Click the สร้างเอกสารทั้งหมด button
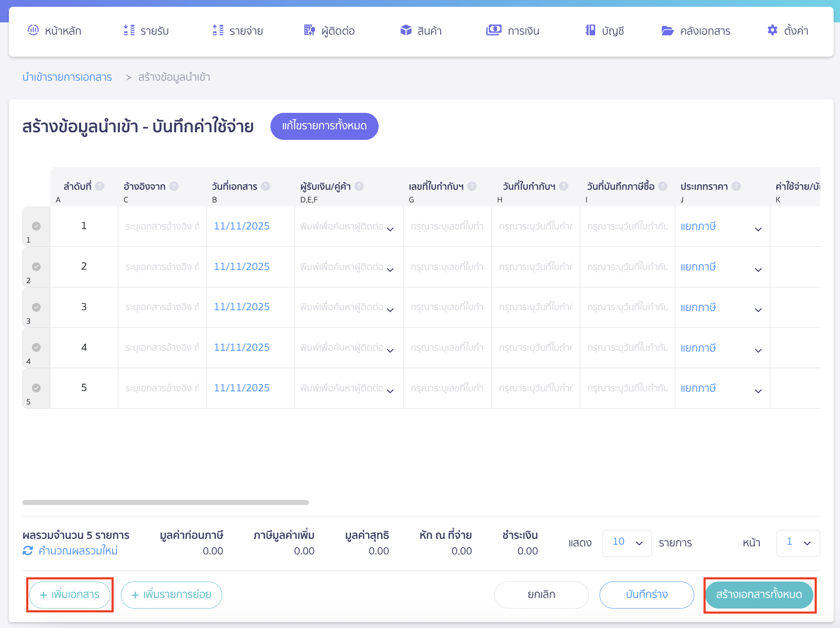 click(x=759, y=595)
